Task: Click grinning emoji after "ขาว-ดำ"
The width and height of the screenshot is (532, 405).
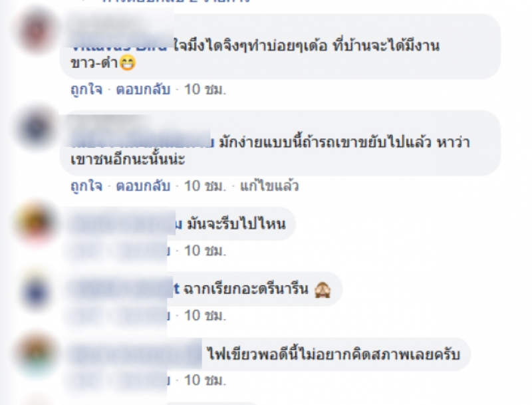Action: tap(127, 63)
